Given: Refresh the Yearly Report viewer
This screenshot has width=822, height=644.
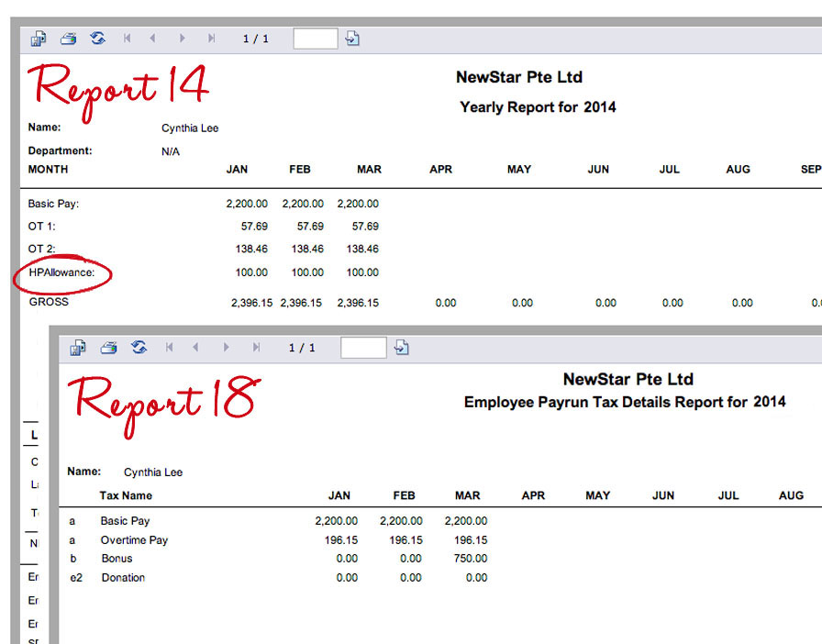Looking at the screenshot, I should tap(97, 39).
